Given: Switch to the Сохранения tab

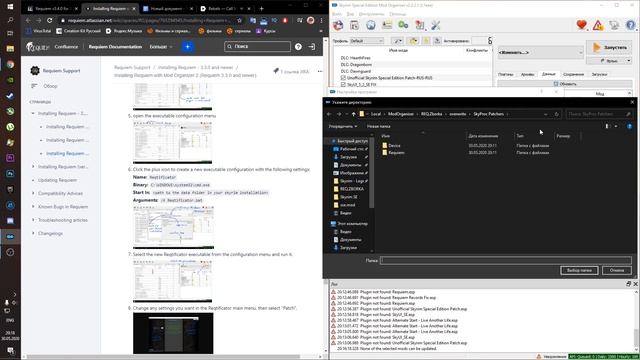Looking at the screenshot, I should 573,74.
